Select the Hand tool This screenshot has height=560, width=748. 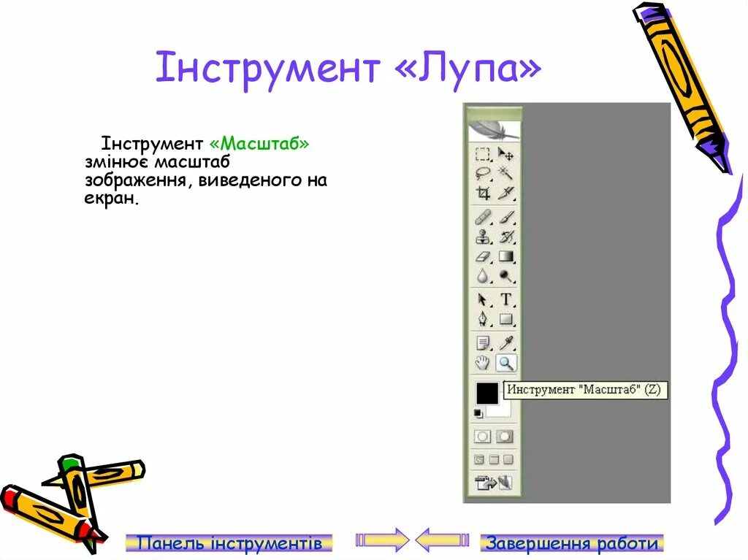click(x=481, y=362)
